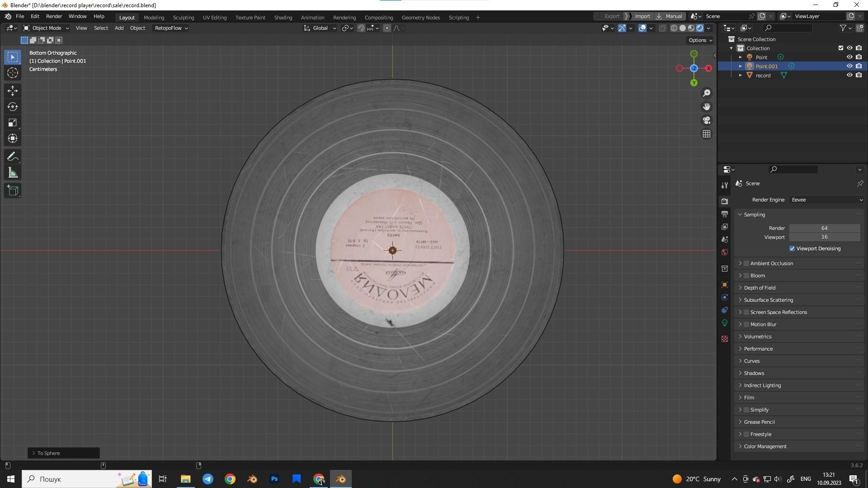868x488 pixels.
Task: Switch to rendered viewport shading
Action: coord(700,28)
